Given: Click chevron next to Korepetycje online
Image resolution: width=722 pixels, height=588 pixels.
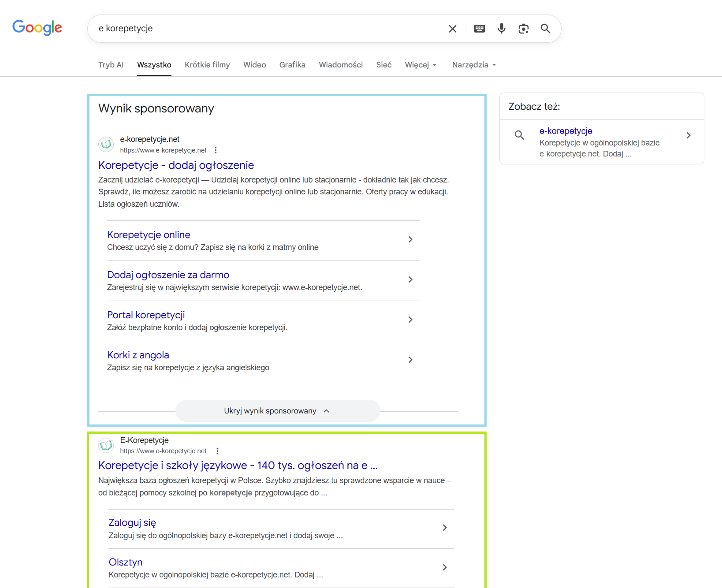Looking at the screenshot, I should (x=410, y=239).
